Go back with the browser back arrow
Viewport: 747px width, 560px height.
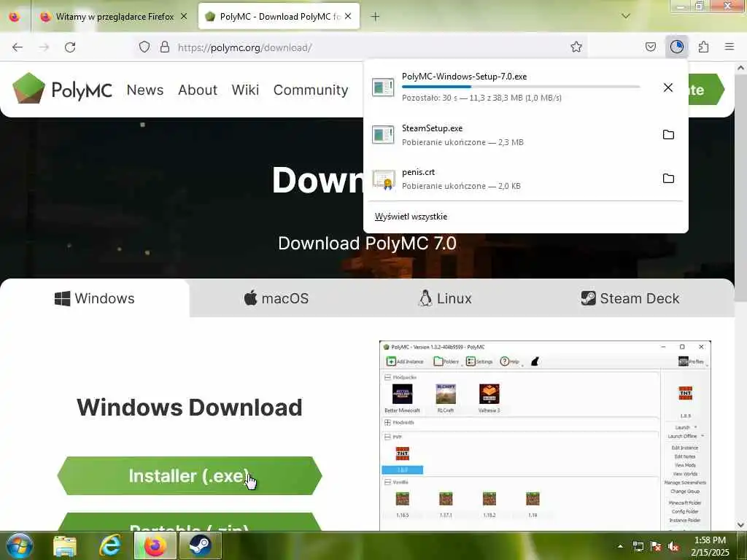click(18, 47)
